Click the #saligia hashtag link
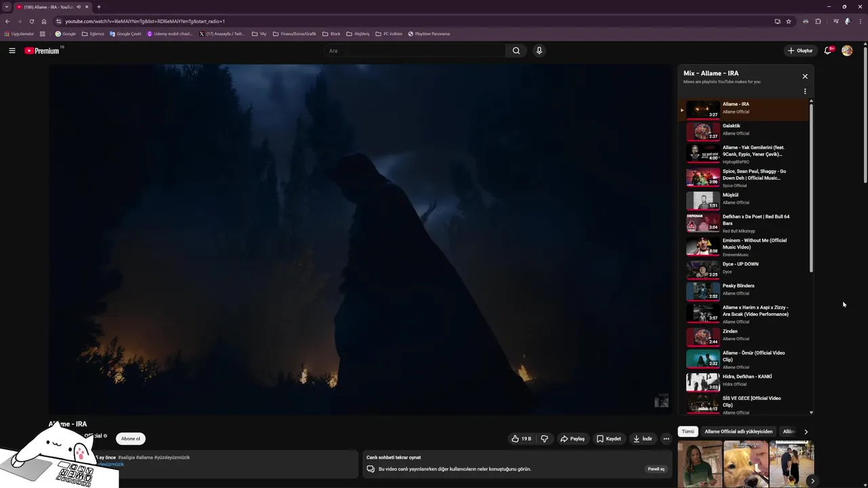 pos(126,457)
